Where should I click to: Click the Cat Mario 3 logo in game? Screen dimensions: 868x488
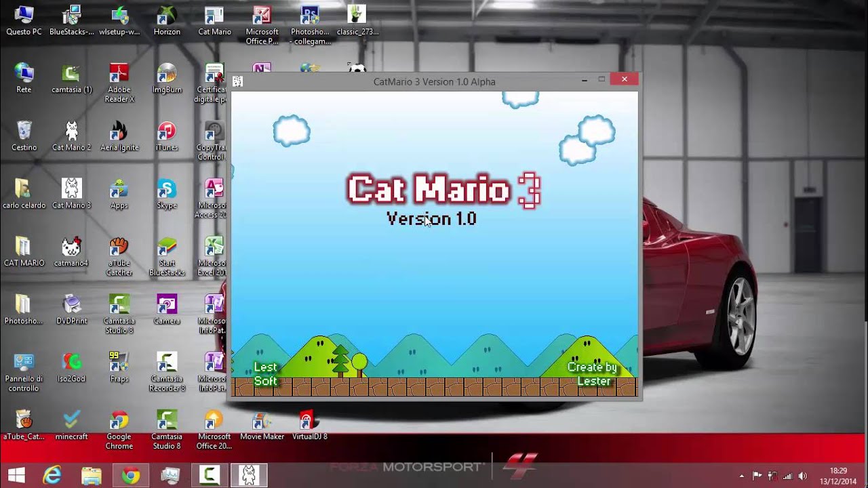[x=443, y=190]
